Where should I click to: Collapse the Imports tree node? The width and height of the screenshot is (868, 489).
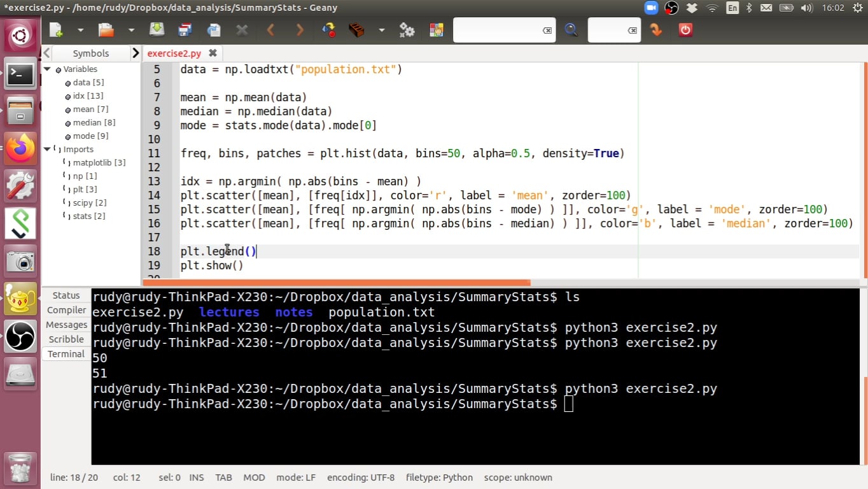click(48, 149)
